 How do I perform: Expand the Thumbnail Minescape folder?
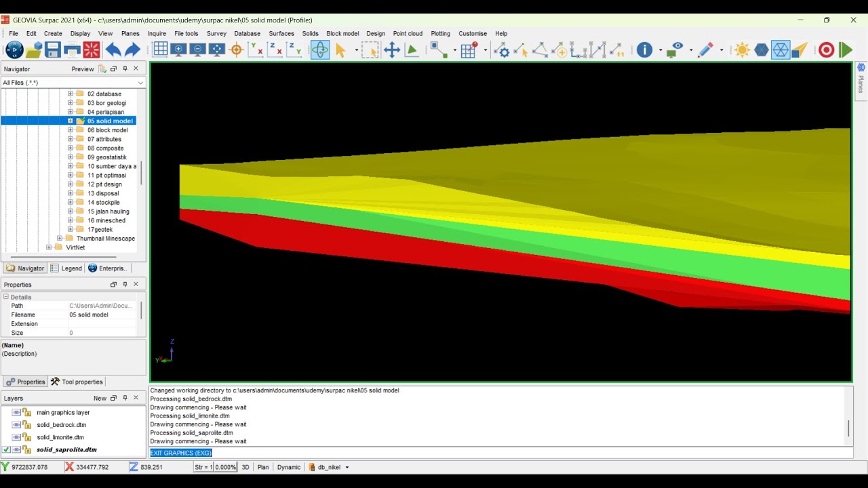click(60, 239)
